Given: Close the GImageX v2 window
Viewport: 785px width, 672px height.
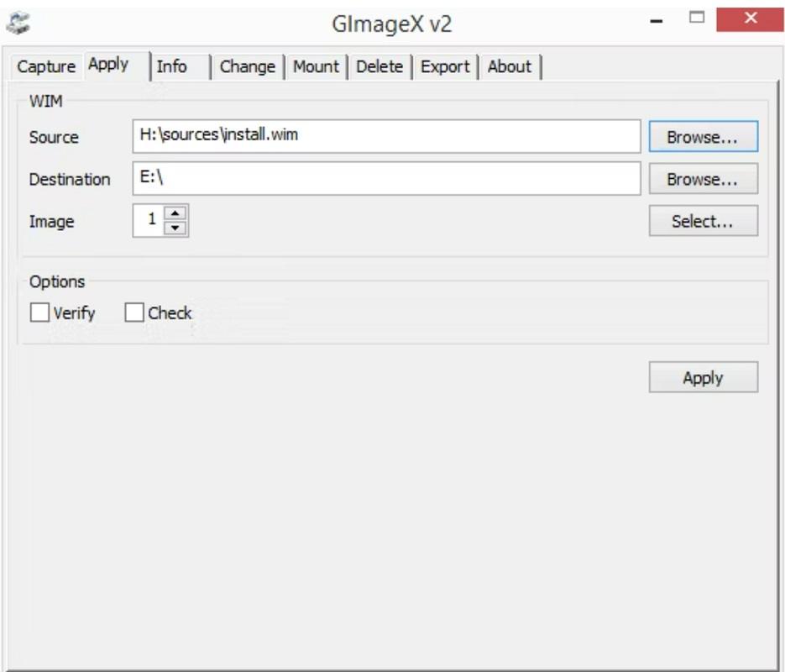Looking at the screenshot, I should click(x=743, y=18).
